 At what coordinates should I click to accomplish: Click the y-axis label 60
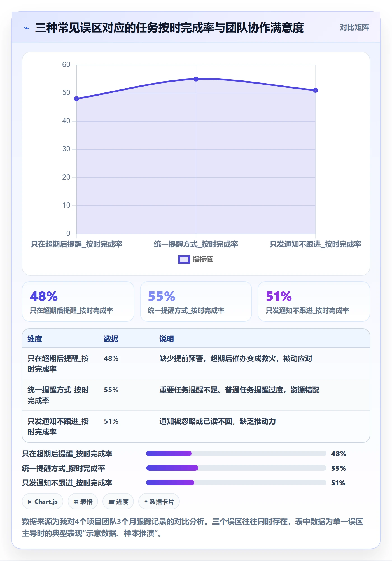tap(66, 65)
